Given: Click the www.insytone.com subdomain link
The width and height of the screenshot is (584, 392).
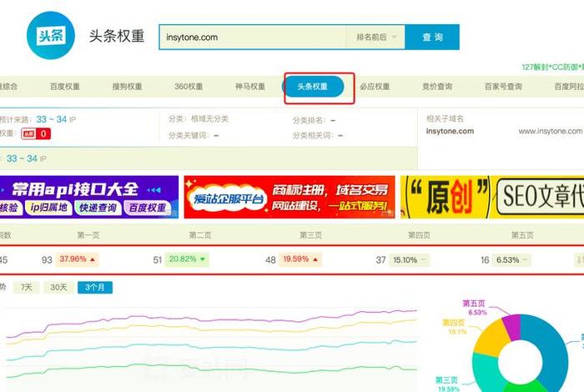Looking at the screenshot, I should point(550,131).
